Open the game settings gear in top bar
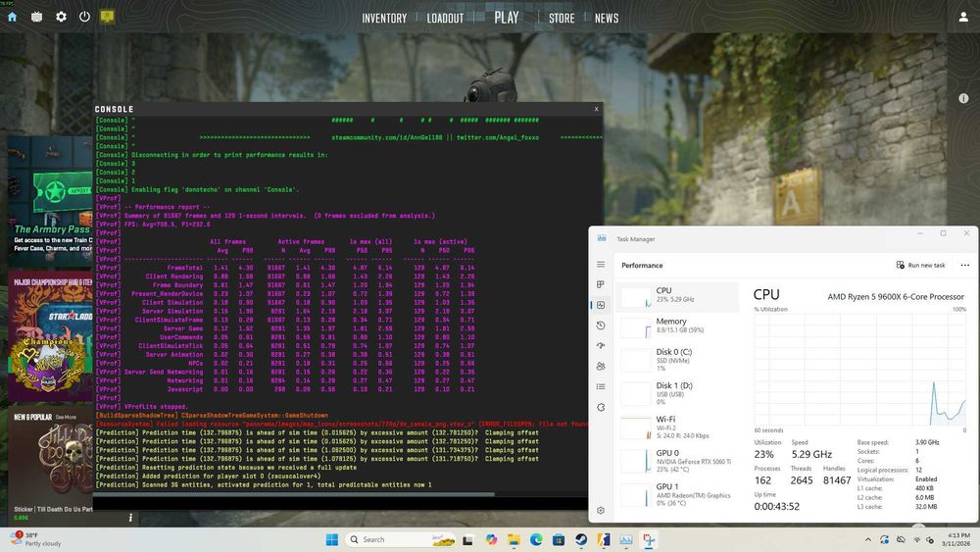The width and height of the screenshot is (980, 552). click(x=61, y=17)
